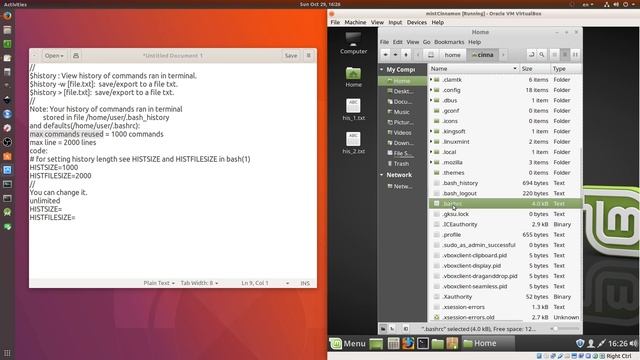Show tree view button in Nemo statusbar
The width and height of the screenshot is (640, 360).
(392, 329)
